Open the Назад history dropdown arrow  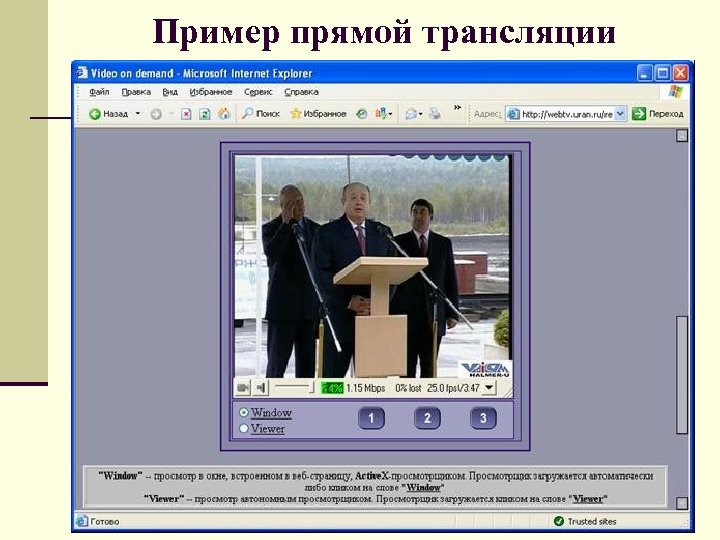point(137,113)
